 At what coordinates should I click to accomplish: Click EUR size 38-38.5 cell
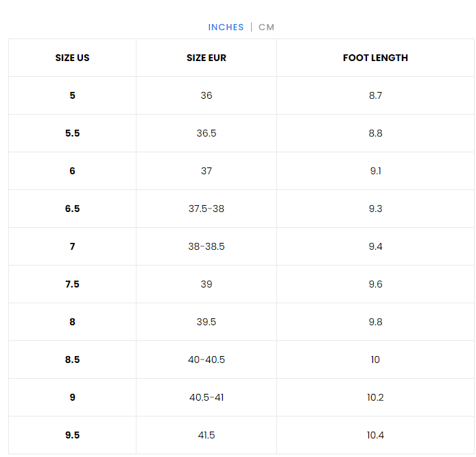[206, 246]
